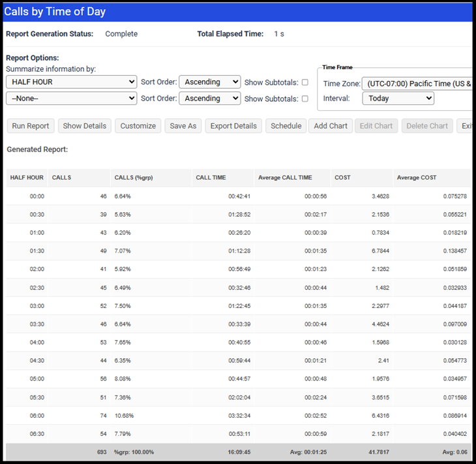The height and width of the screenshot is (464, 476).
Task: Sort by Average CALL TIME header
Action: (285, 178)
